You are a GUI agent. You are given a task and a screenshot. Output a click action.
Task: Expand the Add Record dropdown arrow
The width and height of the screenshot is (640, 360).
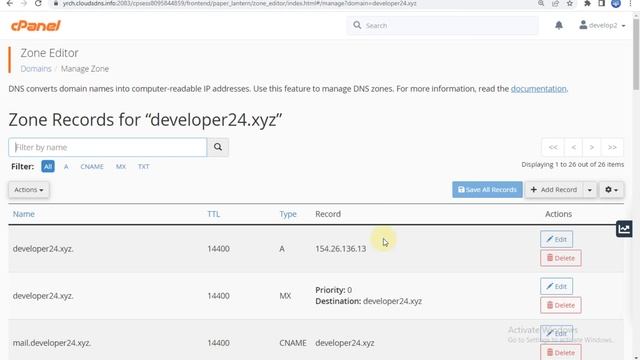point(589,190)
